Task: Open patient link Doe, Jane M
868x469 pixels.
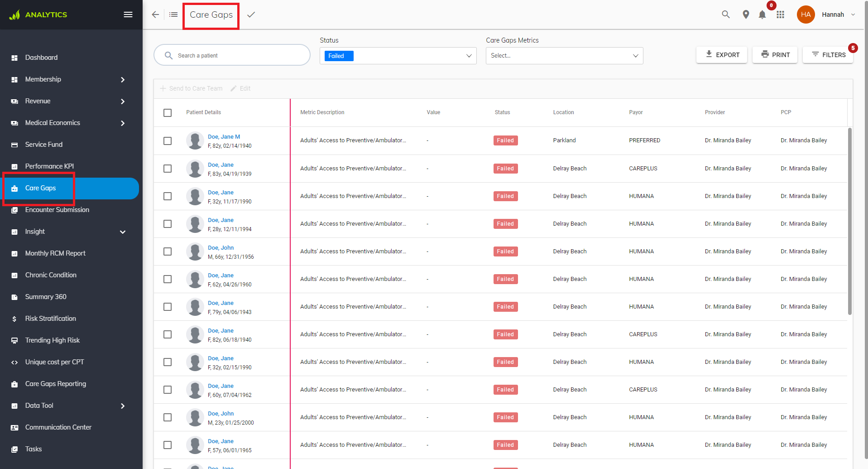Action: 224,136
